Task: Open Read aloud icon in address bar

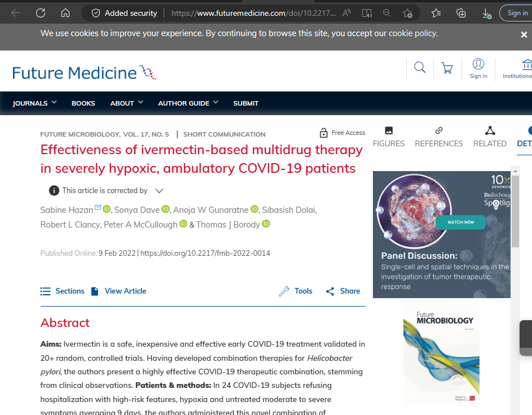Action: coord(346,13)
